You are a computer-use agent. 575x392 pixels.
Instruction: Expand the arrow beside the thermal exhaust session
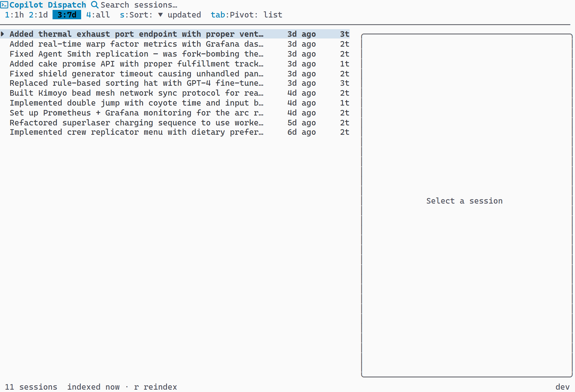(3, 34)
